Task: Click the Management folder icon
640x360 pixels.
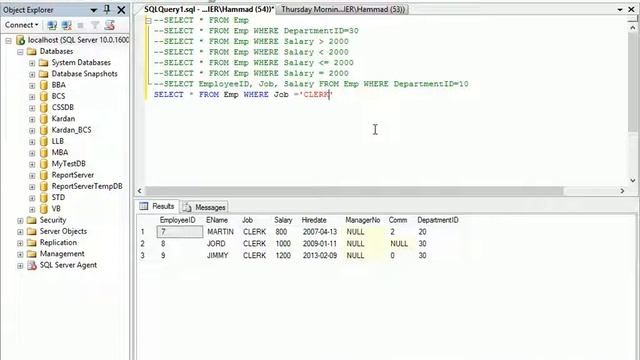Action: click(x=31, y=254)
